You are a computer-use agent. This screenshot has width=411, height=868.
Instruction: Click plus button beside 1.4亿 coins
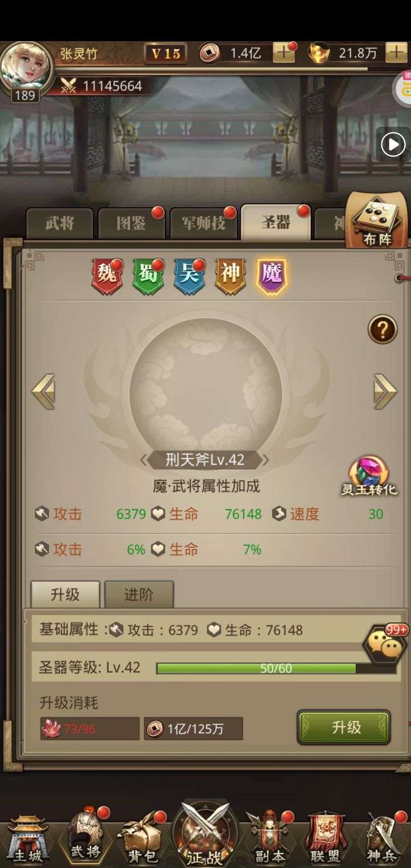click(284, 53)
